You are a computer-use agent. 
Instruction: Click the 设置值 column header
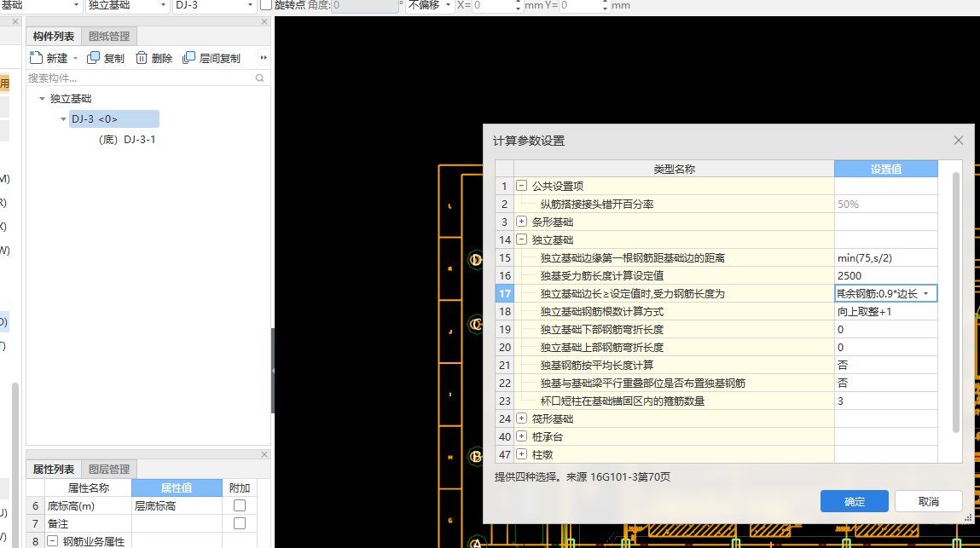pyautogui.click(x=886, y=169)
